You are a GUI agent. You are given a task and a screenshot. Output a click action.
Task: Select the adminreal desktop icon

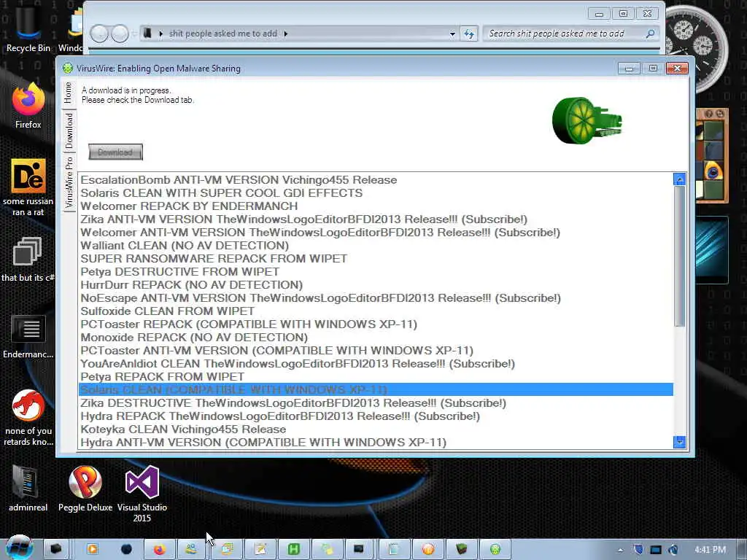point(28,489)
